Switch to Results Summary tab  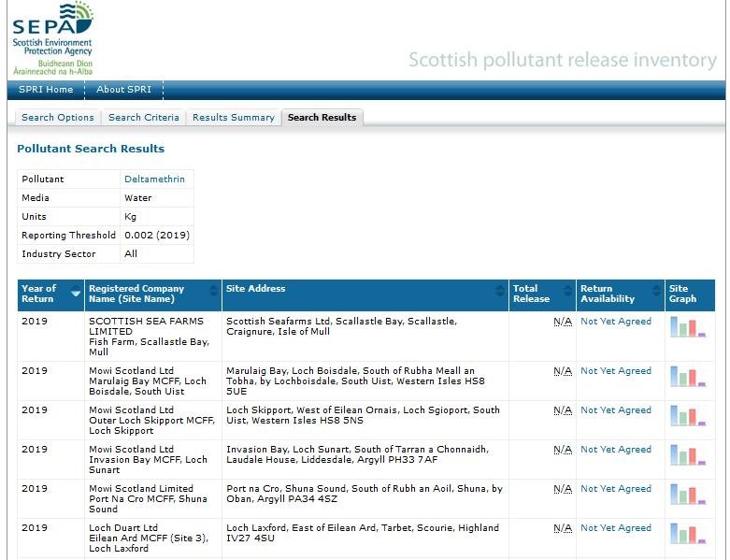tap(234, 117)
